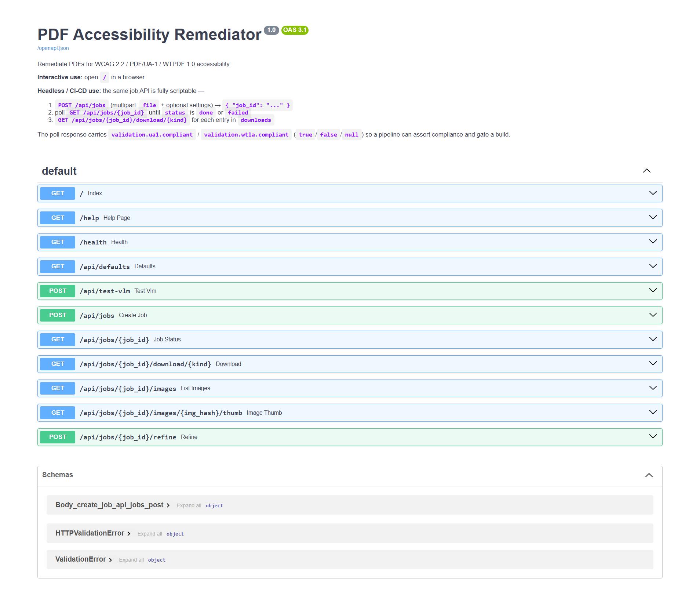The height and width of the screenshot is (595, 700).
Task: Open the /api/jobs/{job_id}/download/{kind} path
Action: pyautogui.click(x=145, y=364)
